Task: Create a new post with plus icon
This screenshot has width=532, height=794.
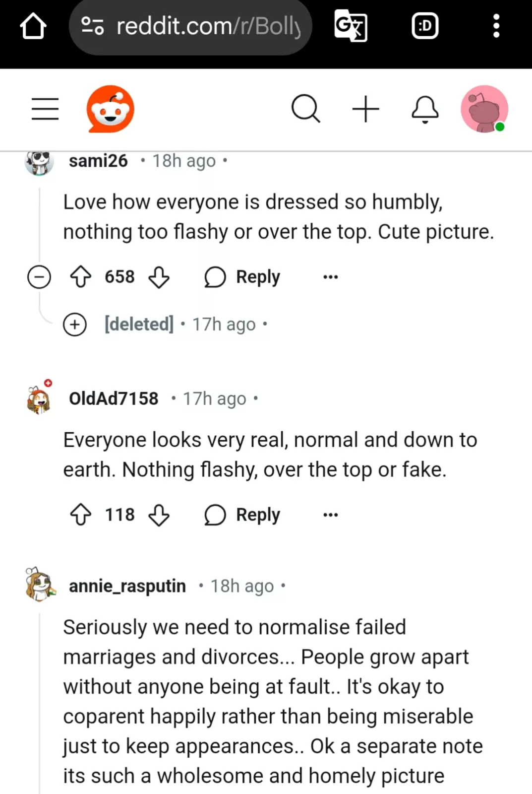Action: pos(366,109)
